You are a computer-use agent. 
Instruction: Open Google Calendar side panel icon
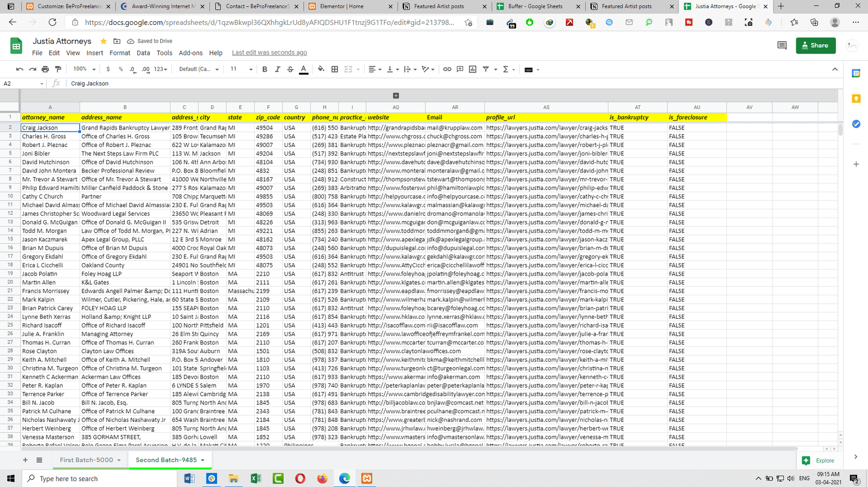[x=856, y=73]
